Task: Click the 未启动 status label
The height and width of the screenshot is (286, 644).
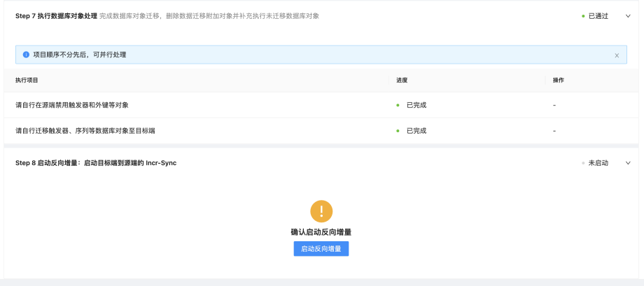Action: [598, 163]
